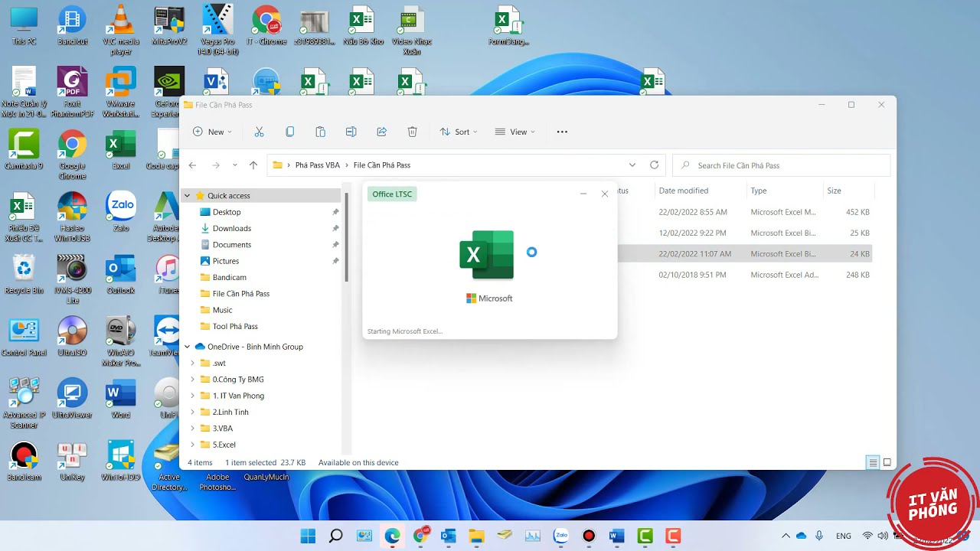Expand the 3.VBA folder tree node
The width and height of the screenshot is (980, 551).
[193, 428]
